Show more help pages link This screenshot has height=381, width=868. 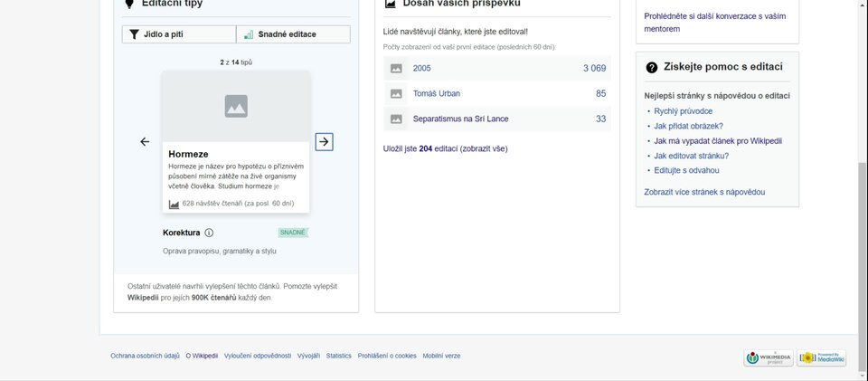pyautogui.click(x=704, y=192)
